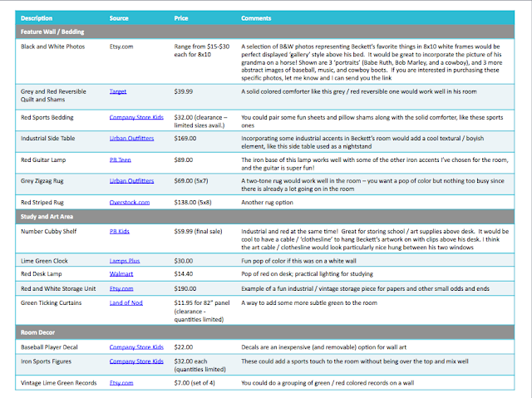Click the $69.00 (5x7) price cell

[191, 181]
